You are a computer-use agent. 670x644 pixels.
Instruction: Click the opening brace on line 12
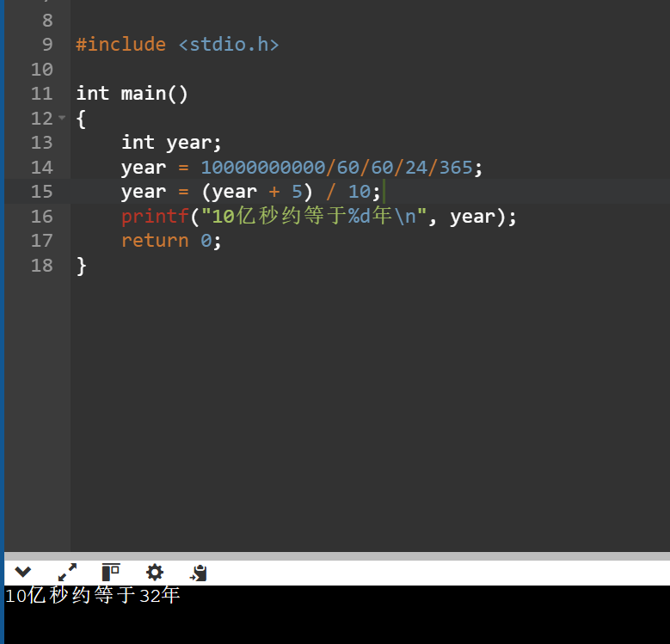[81, 119]
